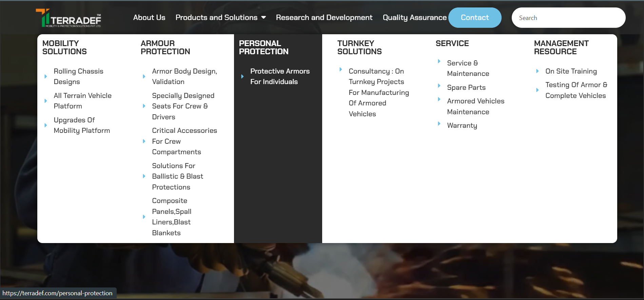Image resolution: width=644 pixels, height=300 pixels.
Task: Collapse the Products and Solutions dropdown caret
Action: (264, 18)
